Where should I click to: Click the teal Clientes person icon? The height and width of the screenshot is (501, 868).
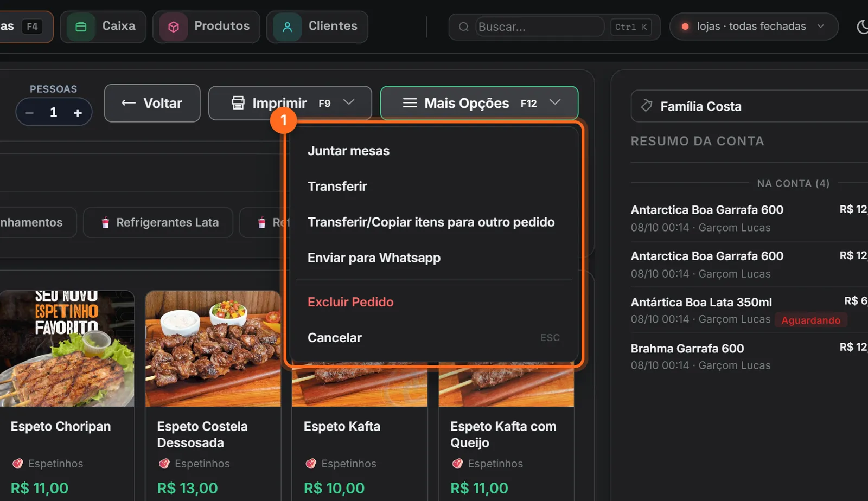pyautogui.click(x=288, y=27)
